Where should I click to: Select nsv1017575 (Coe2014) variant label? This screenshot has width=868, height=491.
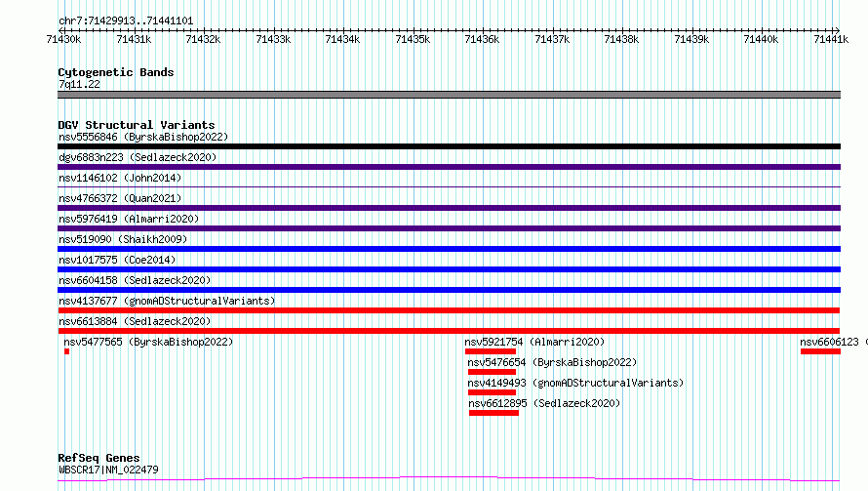click(117, 260)
